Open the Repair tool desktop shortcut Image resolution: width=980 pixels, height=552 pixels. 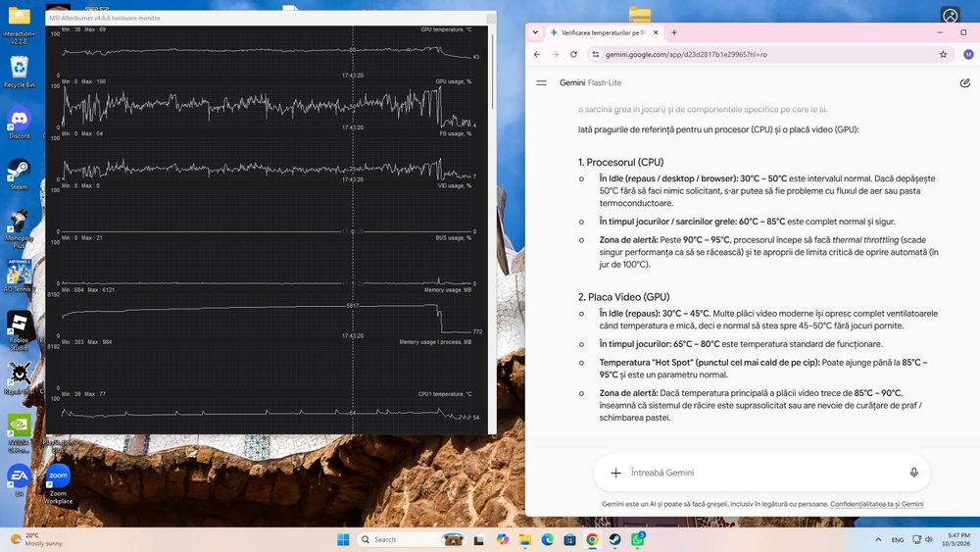tap(20, 378)
